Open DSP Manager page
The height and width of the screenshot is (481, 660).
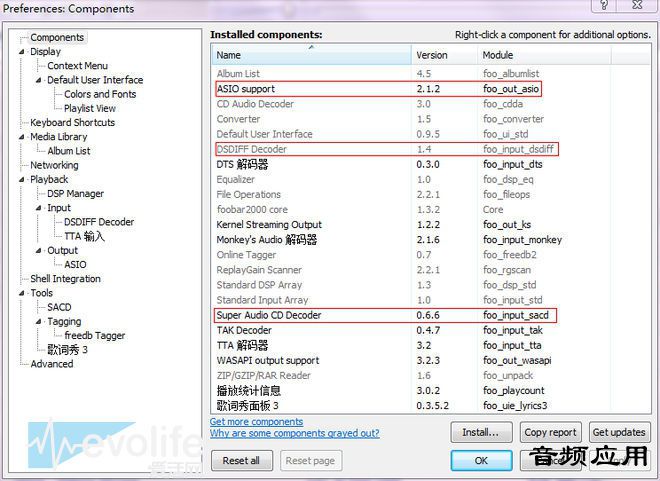pyautogui.click(x=75, y=194)
